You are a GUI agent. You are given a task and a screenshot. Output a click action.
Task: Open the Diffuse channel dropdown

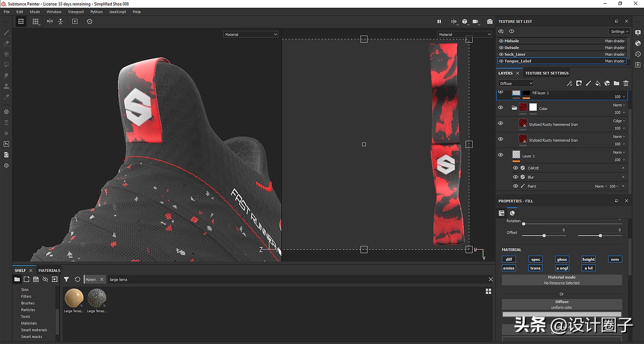tap(516, 83)
